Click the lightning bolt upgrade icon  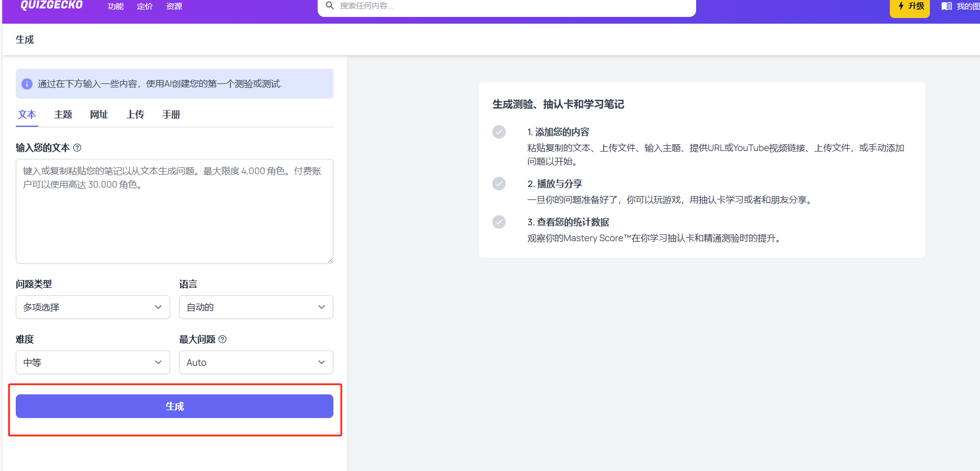(901, 6)
